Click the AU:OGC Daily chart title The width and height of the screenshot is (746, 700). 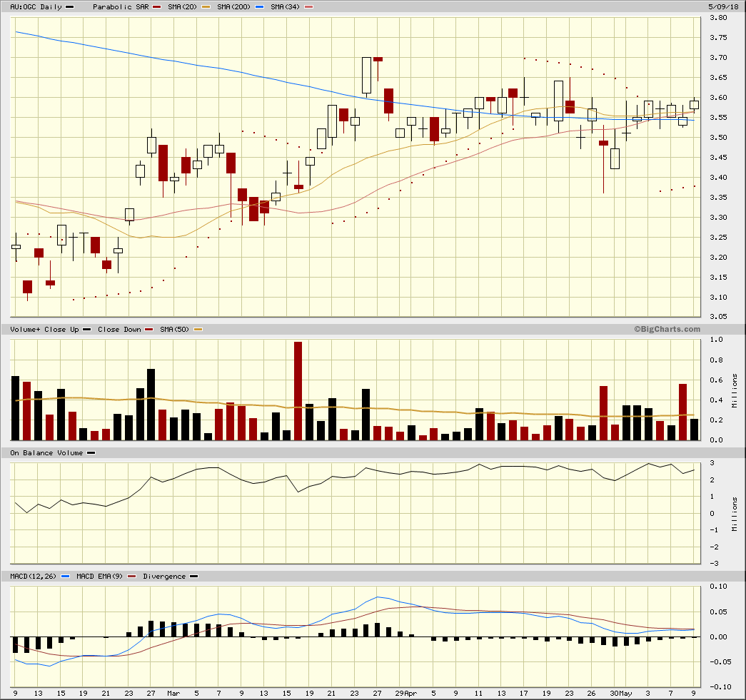[x=36, y=6]
